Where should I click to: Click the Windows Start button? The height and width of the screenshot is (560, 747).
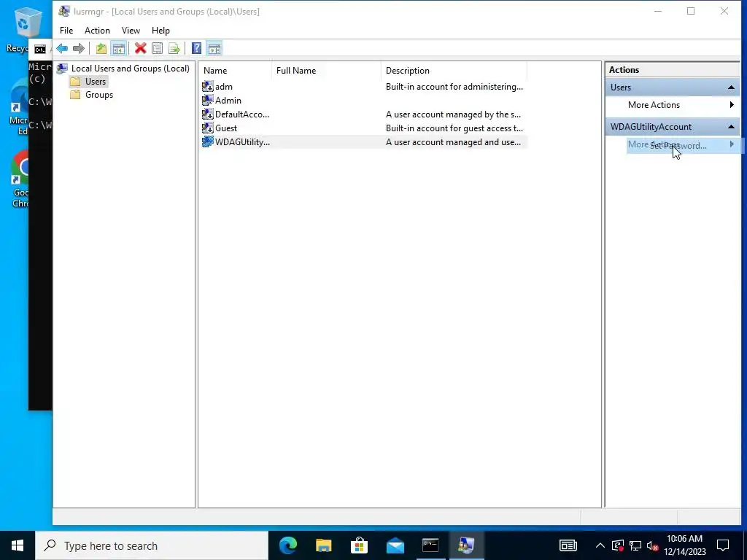18,545
